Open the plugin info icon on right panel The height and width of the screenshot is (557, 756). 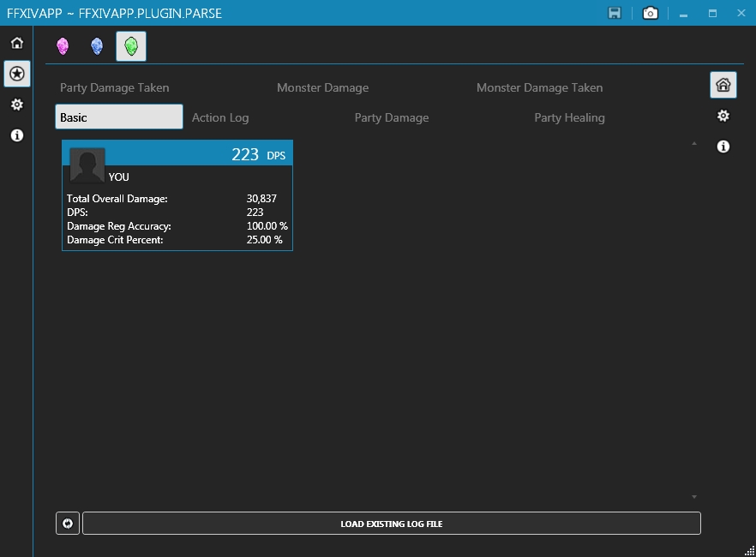click(723, 147)
